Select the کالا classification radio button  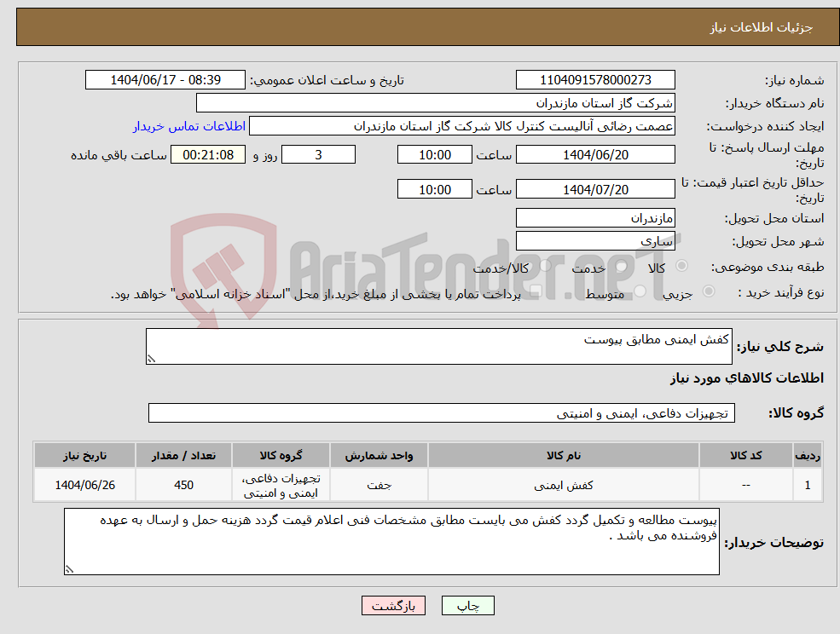(x=681, y=267)
